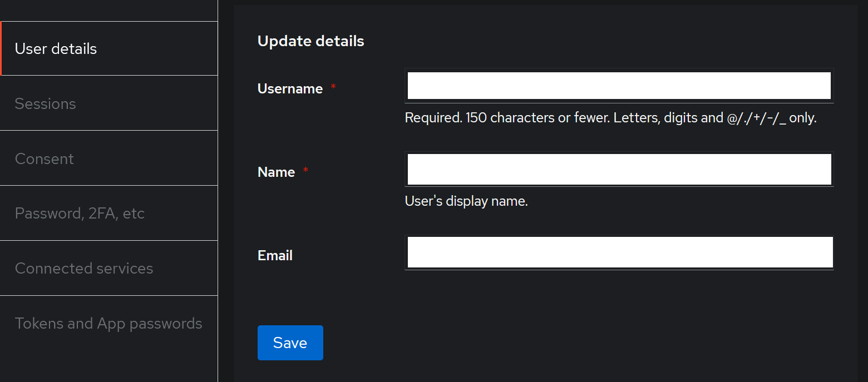Viewport: 868px width, 382px height.
Task: Open Tokens and App passwords tab
Action: (109, 324)
